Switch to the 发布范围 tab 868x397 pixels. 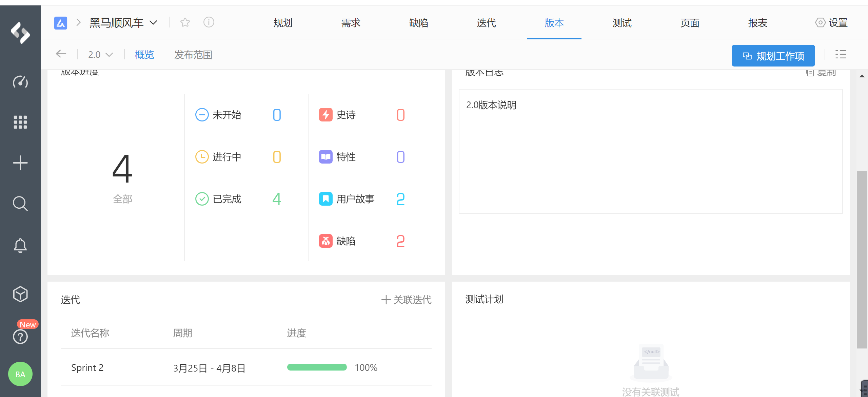(193, 55)
